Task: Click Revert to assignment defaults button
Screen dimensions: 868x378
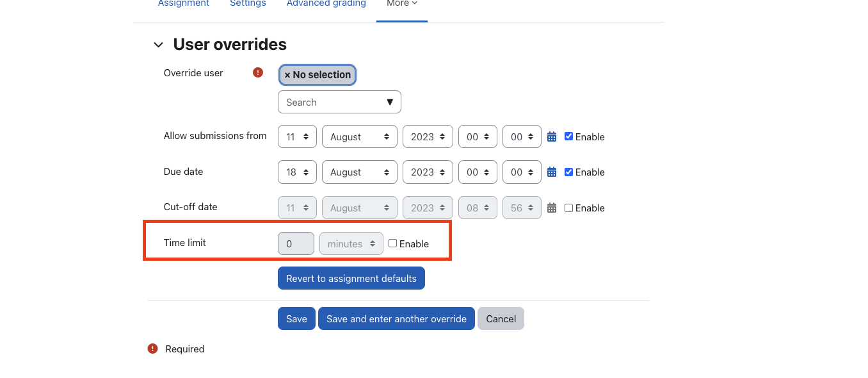Action: tap(351, 278)
